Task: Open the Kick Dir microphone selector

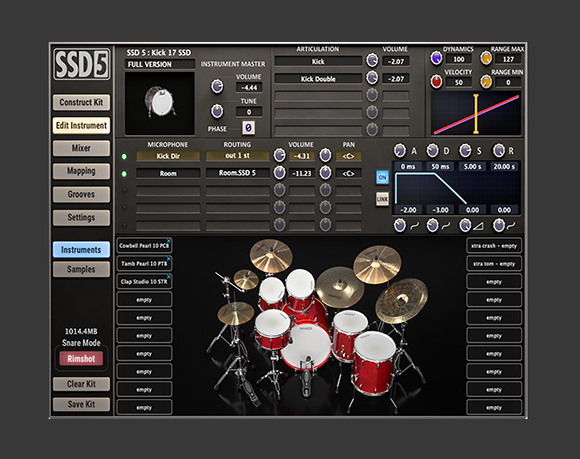Action: click(x=168, y=156)
